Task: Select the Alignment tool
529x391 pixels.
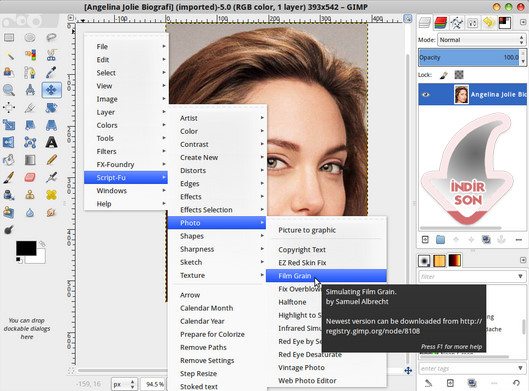Action: 9,108
